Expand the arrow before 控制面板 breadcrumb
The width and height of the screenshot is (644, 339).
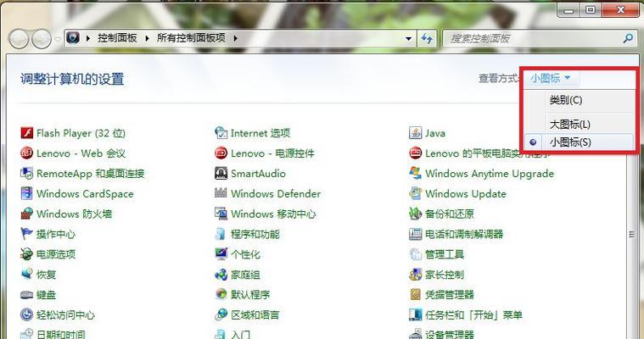coord(88,38)
